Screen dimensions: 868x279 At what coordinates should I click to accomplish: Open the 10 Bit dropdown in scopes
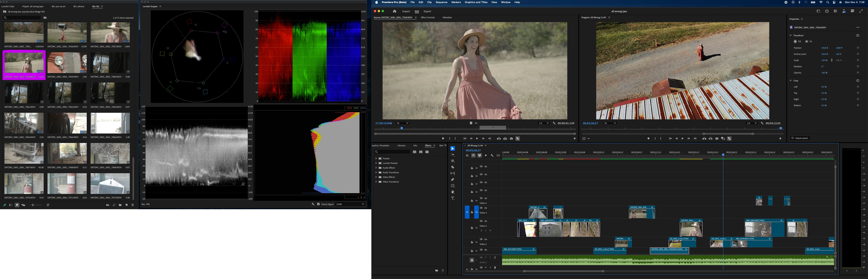tap(350, 204)
